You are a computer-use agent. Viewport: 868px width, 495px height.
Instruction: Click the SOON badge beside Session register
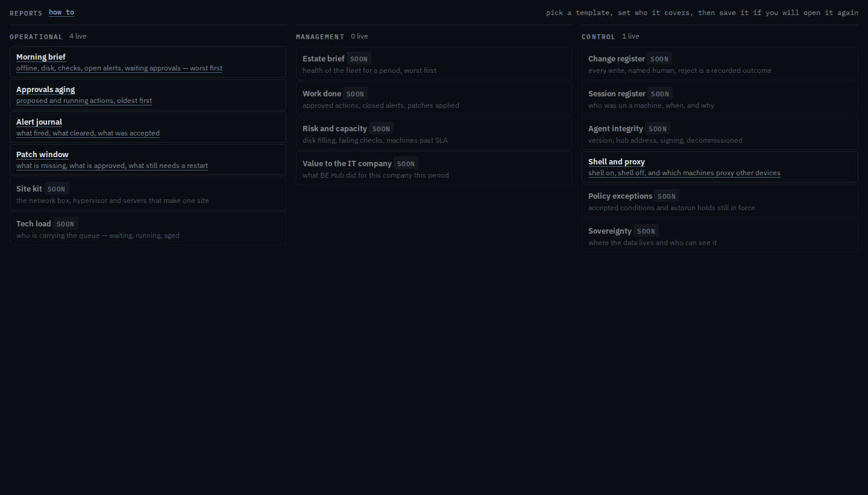(x=659, y=94)
